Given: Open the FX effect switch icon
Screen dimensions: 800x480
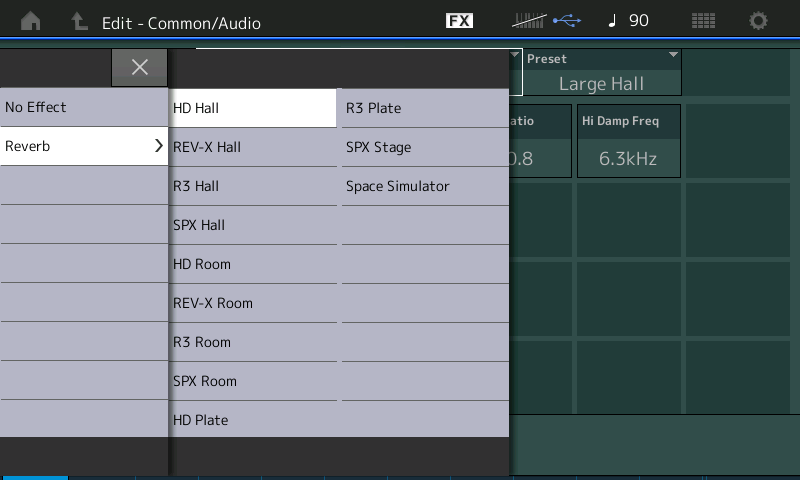Looking at the screenshot, I should point(459,21).
